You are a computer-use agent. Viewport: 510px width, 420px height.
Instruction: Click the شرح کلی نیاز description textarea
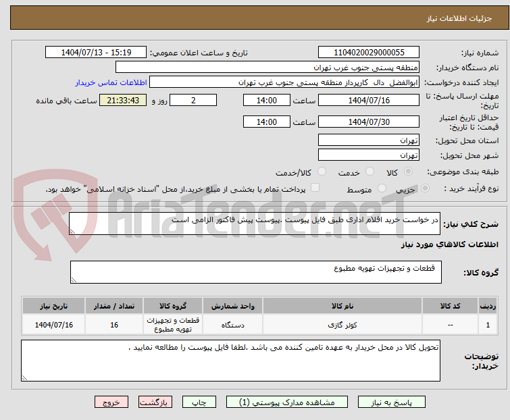(x=255, y=224)
